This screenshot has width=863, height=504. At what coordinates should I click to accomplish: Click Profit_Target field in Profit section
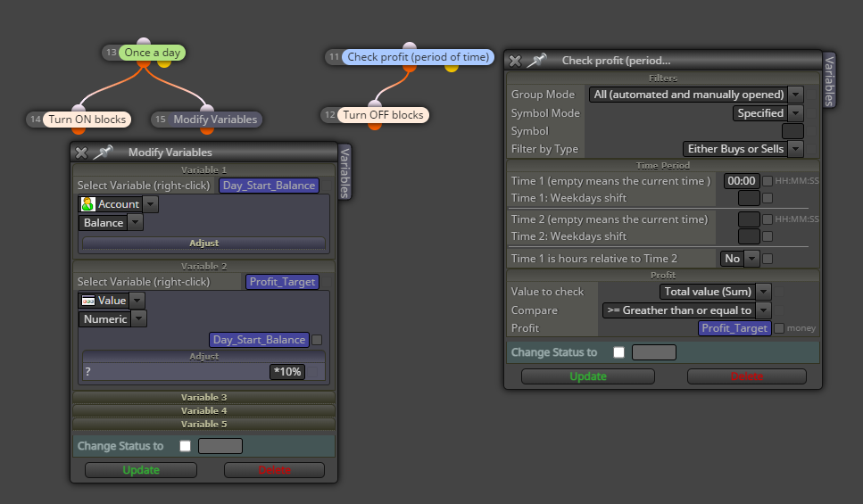(734, 328)
